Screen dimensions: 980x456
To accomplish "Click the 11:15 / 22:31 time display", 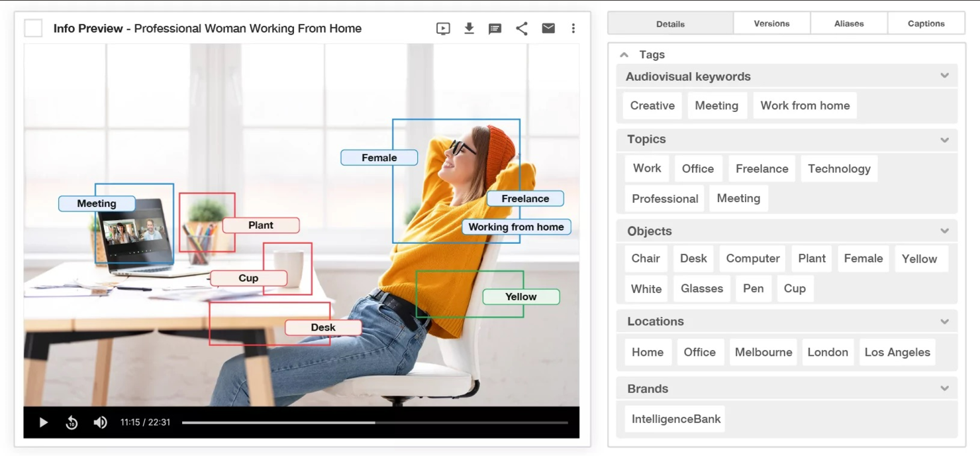I will [x=145, y=422].
